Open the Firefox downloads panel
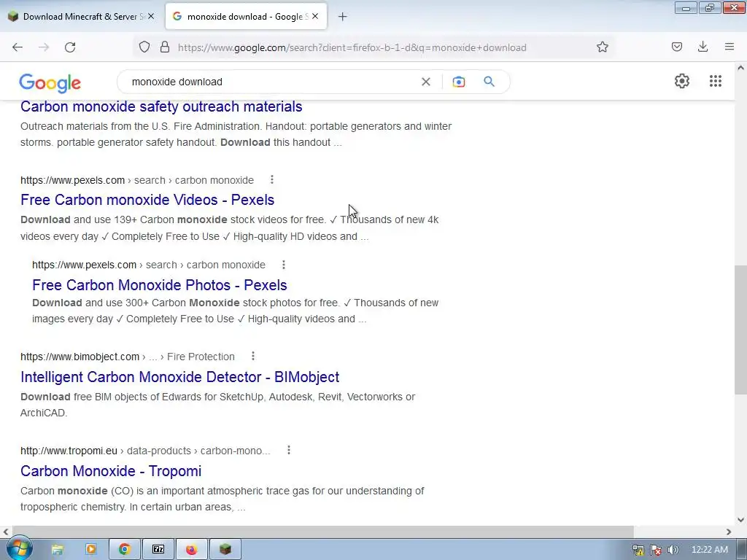This screenshot has width=747, height=560. (703, 47)
